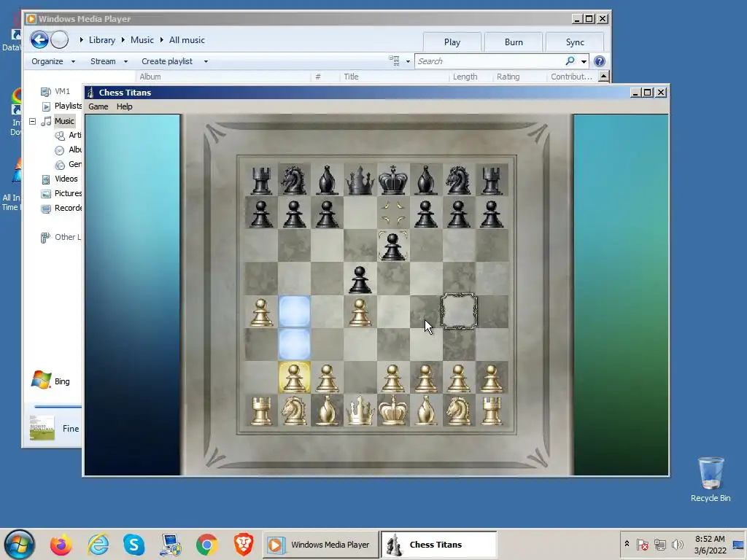This screenshot has width=747, height=560.
Task: Select the white pawn on h2
Action: (492, 378)
